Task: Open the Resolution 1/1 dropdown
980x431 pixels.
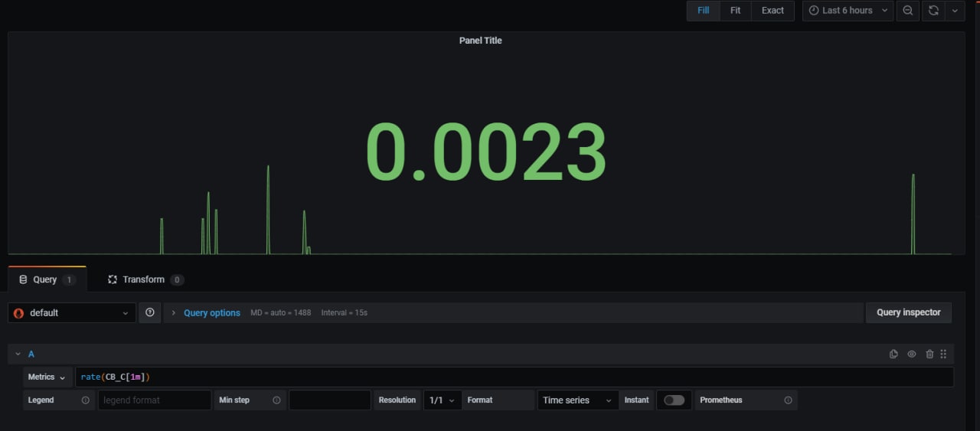Action: (443, 400)
